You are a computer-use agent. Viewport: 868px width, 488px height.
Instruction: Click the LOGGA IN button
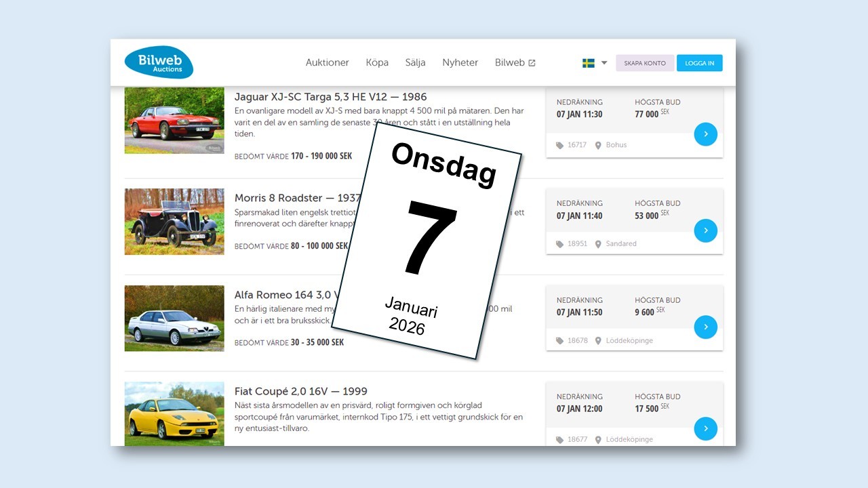[699, 63]
